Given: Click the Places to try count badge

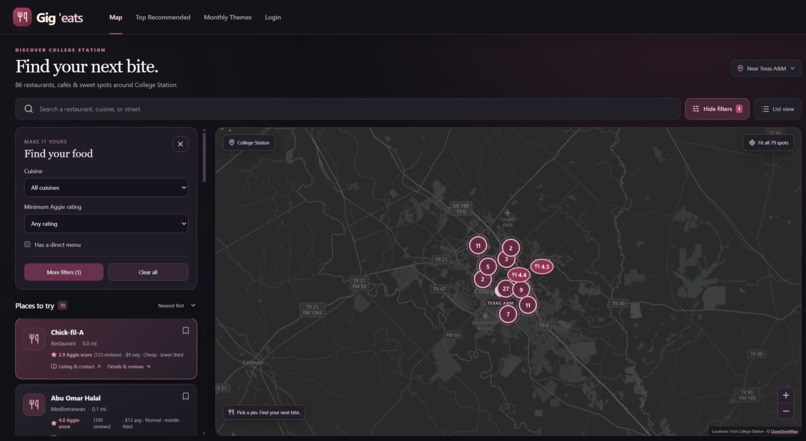Looking at the screenshot, I should (x=62, y=306).
